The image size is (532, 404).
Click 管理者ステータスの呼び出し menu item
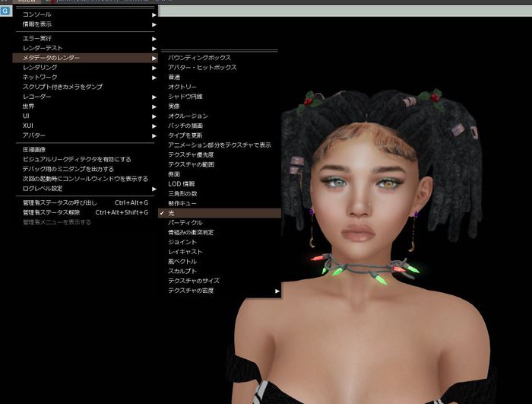85,203
